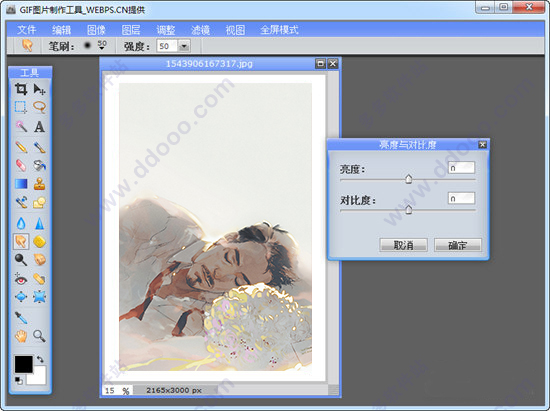This screenshot has height=411, width=550.
Task: Select the Bloat tool
Action: (x=21, y=297)
